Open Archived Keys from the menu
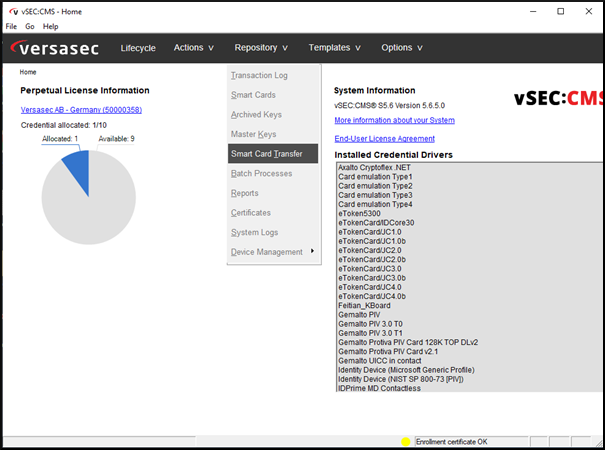Viewport: 605px width, 450px height. [x=273, y=115]
